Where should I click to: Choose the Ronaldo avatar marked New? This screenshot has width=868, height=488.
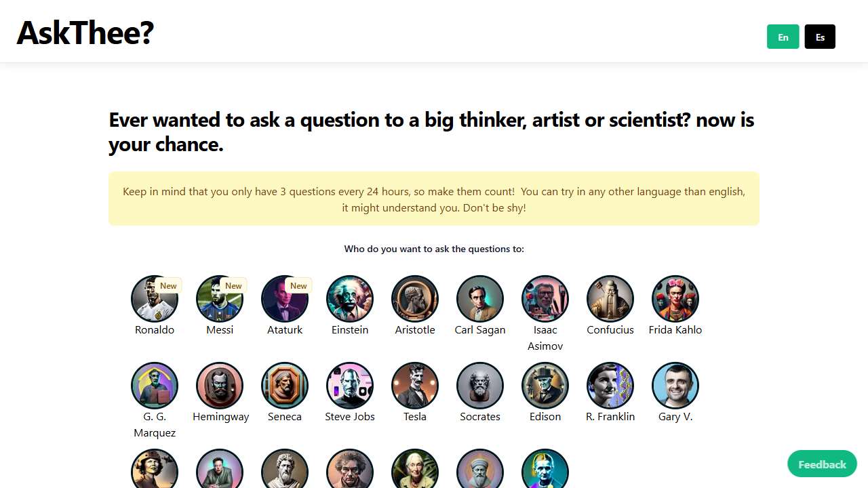(155, 298)
